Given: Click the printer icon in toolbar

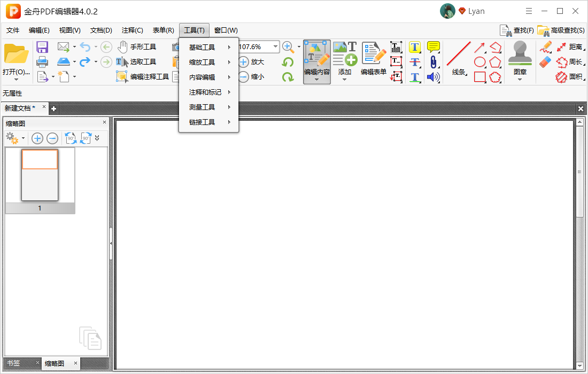Looking at the screenshot, I should (42, 62).
